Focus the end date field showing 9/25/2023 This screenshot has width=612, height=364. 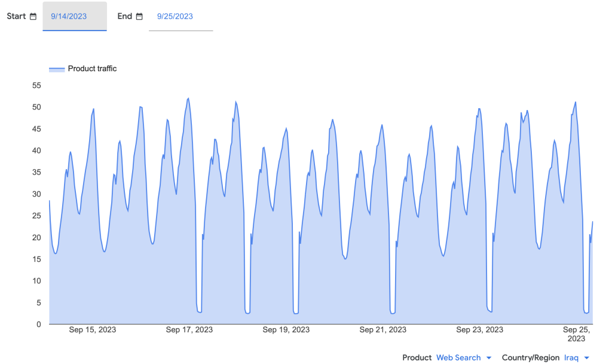coord(180,17)
